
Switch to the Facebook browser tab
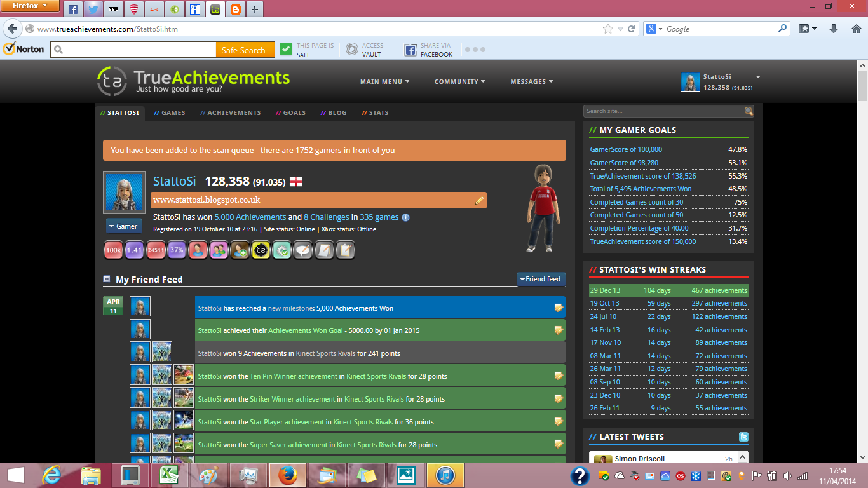point(73,10)
